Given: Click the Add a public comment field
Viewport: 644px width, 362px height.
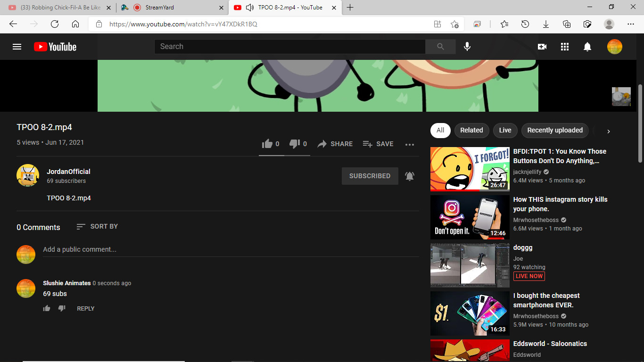Looking at the screenshot, I should pyautogui.click(x=231, y=250).
